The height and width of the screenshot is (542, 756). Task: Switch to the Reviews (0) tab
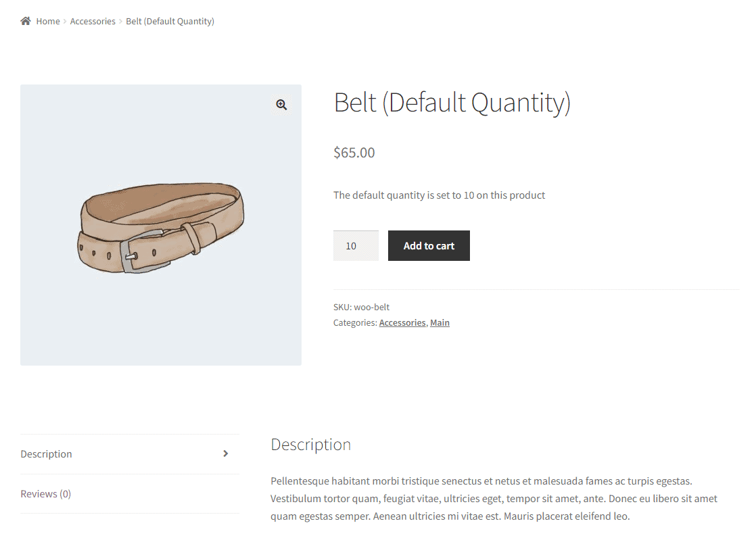(46, 494)
